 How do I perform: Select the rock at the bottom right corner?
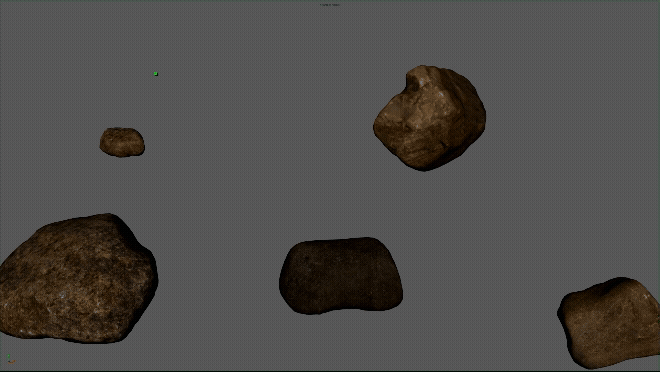609,322
